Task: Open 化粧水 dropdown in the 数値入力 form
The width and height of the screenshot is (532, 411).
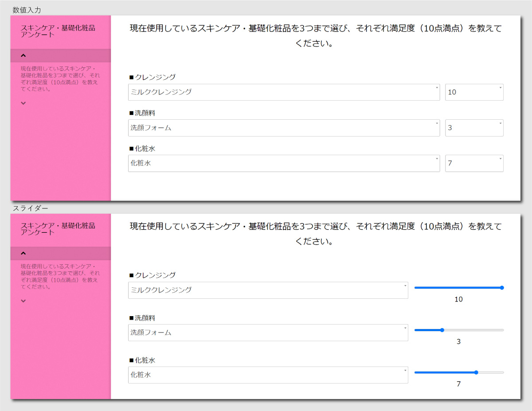Action: 284,163
